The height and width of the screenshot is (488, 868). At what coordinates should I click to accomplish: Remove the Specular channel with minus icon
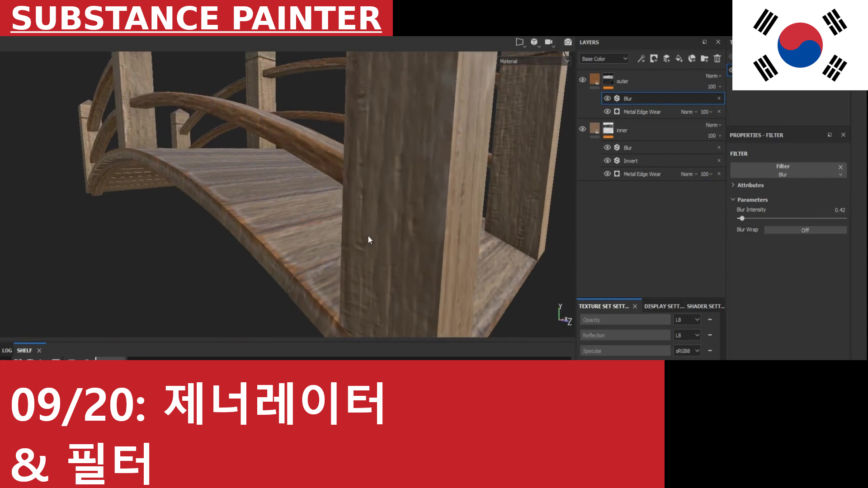click(x=710, y=350)
